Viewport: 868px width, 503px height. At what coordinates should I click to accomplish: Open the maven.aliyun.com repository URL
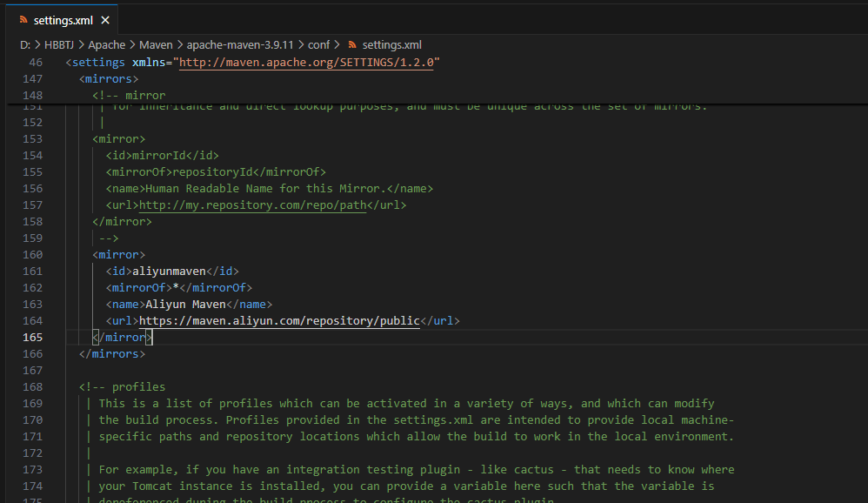(x=279, y=321)
